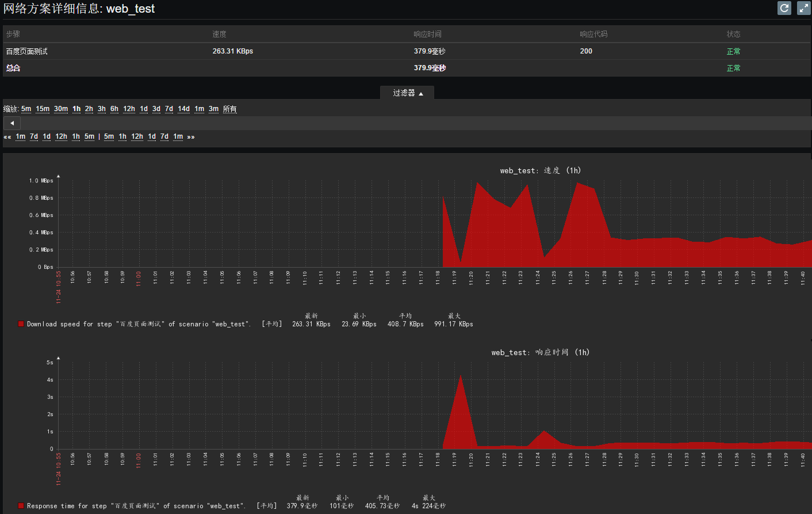Shift the time window forward by 7d
The image size is (812, 514).
point(164,136)
